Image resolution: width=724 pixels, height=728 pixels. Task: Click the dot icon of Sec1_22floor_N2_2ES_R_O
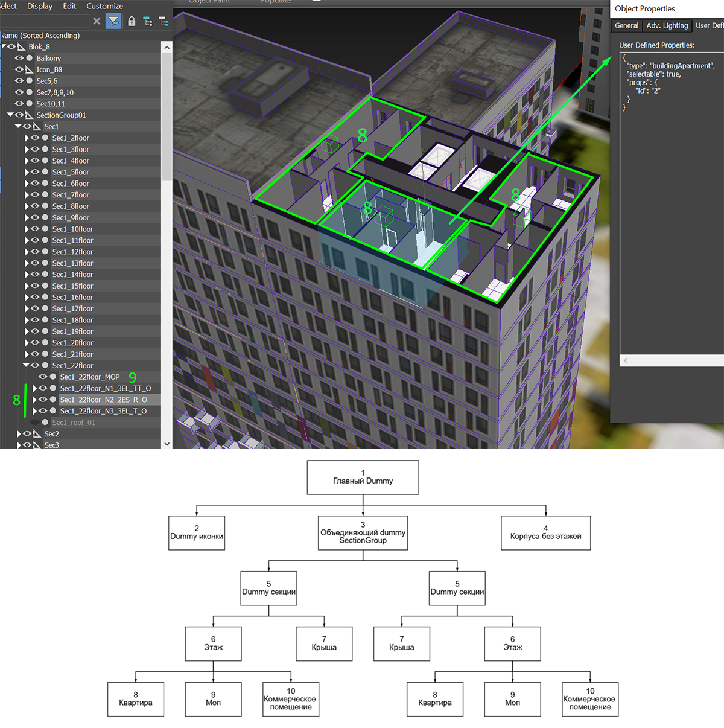[53, 400]
